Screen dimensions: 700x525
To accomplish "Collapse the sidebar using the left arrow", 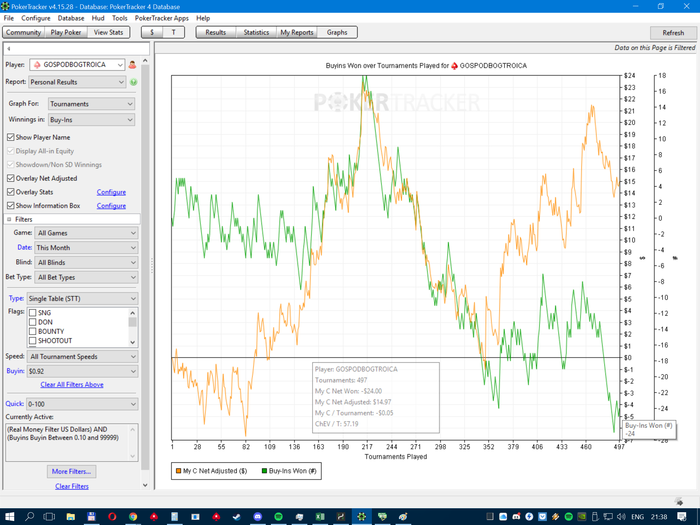I will coord(9,49).
